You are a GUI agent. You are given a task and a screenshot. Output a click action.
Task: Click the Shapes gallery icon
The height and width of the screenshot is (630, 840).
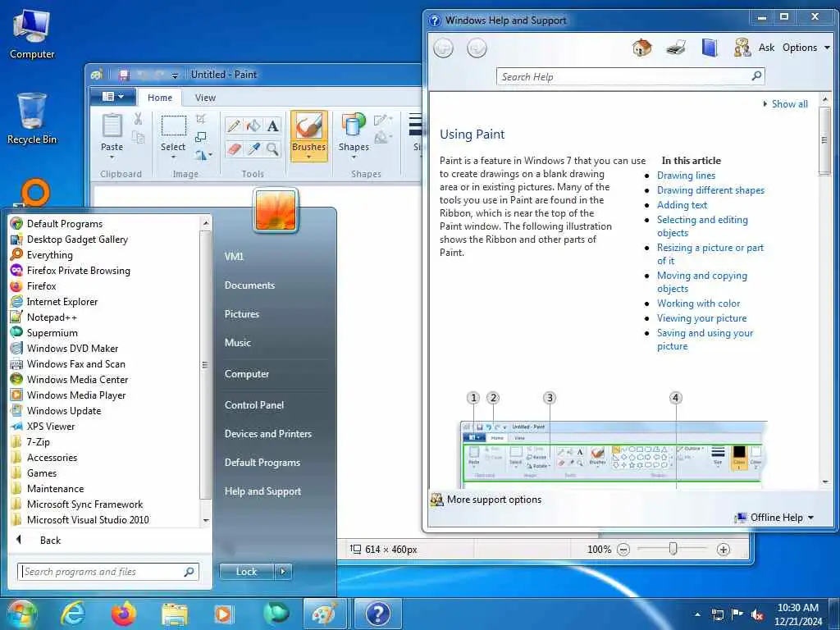click(x=353, y=126)
